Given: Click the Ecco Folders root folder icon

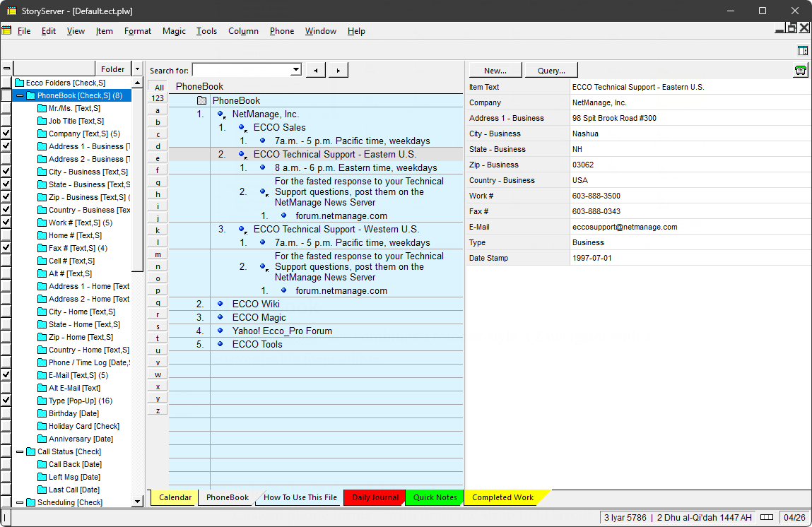Looking at the screenshot, I should pyautogui.click(x=19, y=83).
